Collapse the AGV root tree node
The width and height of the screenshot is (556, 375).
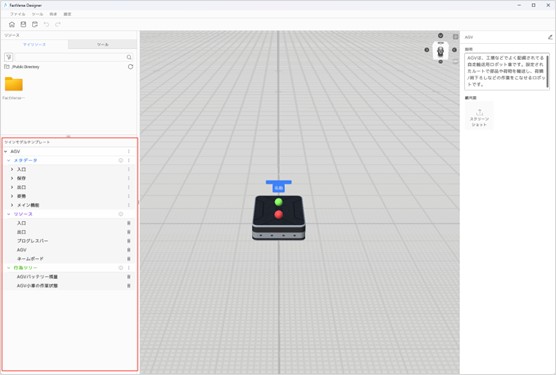[6, 151]
